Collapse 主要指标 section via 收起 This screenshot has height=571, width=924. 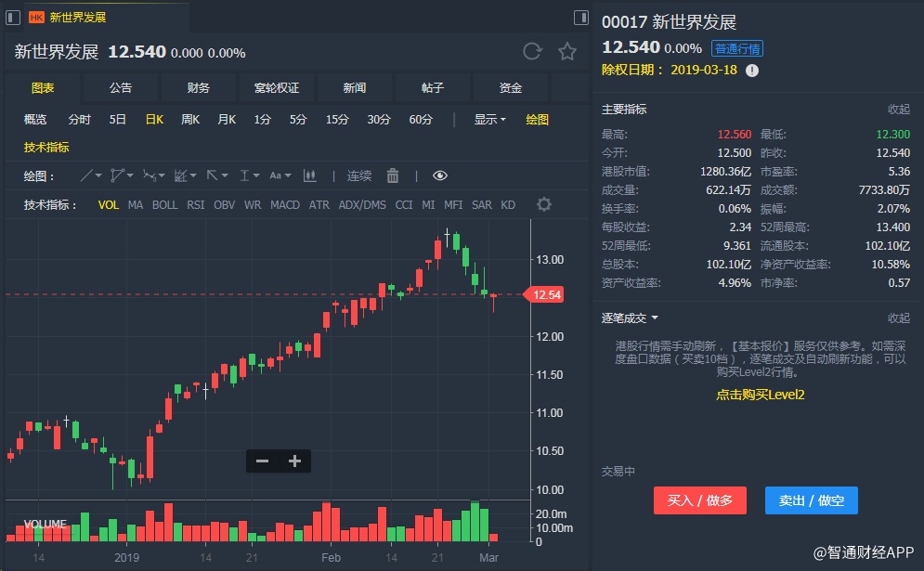[899, 109]
